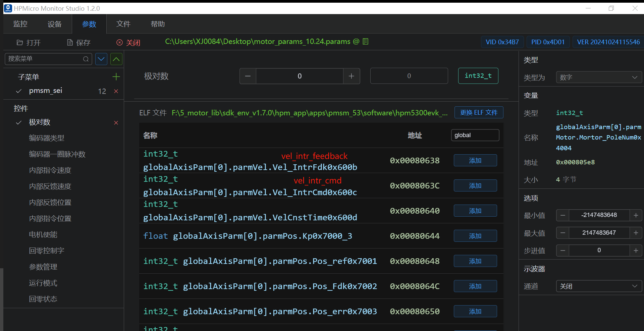Open the 帮助 tab

[158, 24]
